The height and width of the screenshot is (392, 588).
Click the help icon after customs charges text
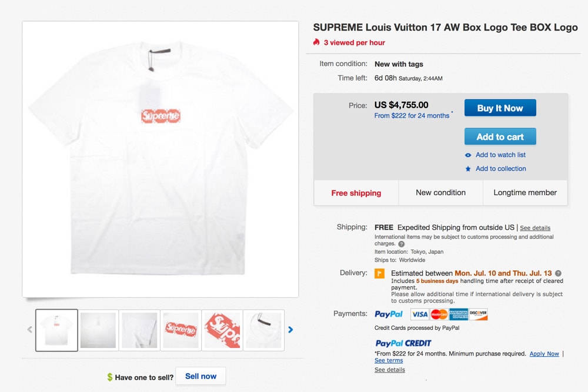(x=402, y=244)
